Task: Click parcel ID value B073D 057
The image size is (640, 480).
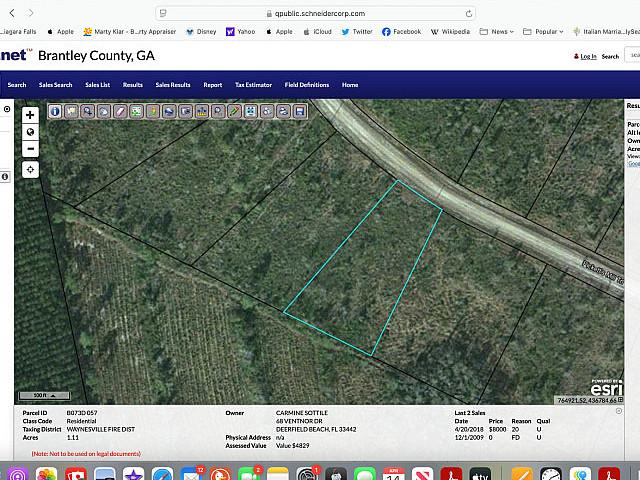Action: [82, 413]
